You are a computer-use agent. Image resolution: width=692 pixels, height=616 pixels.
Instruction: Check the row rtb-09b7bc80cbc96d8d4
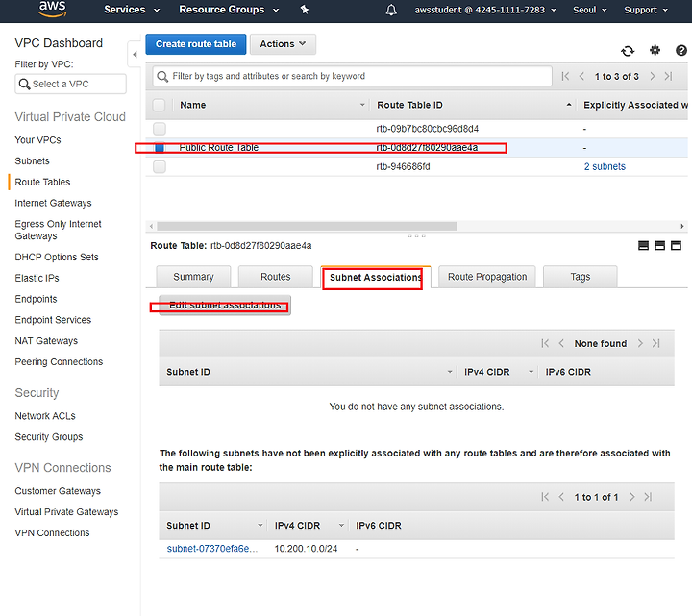pos(160,129)
